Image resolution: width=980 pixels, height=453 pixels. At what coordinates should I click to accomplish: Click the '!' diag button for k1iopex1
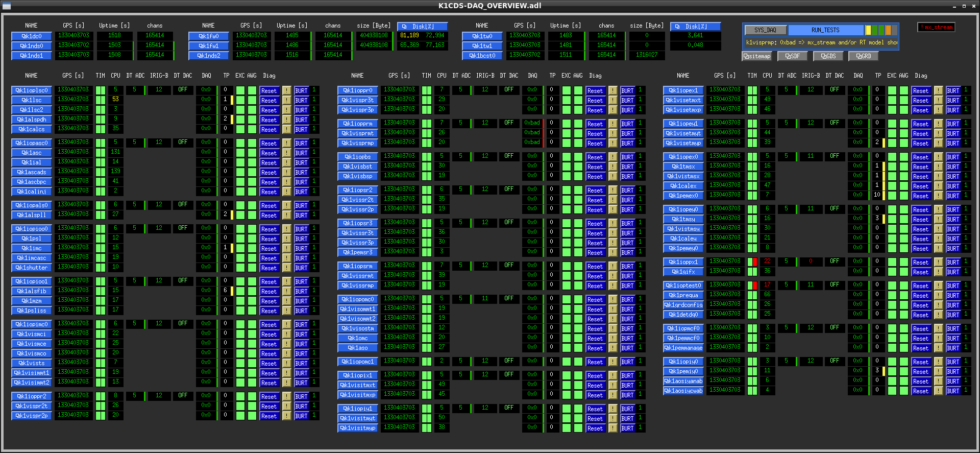[939, 90]
